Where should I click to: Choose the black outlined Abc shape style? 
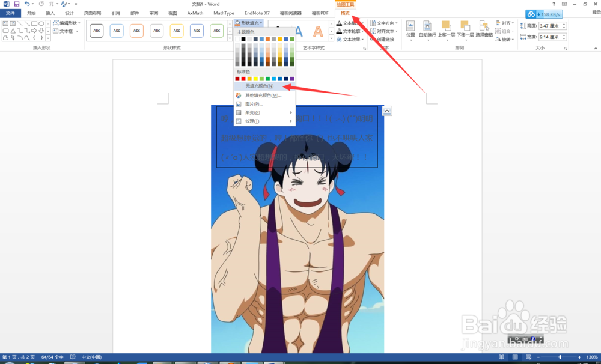(x=97, y=30)
